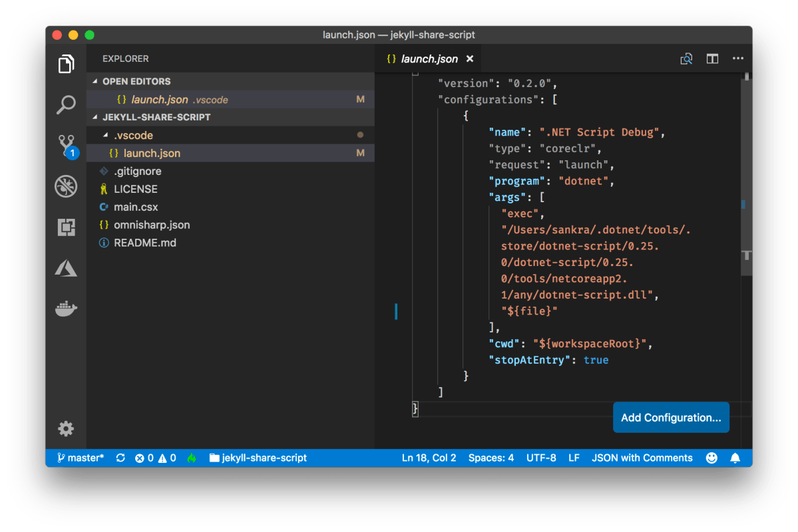Click the "exec" argument in editor

point(520,213)
